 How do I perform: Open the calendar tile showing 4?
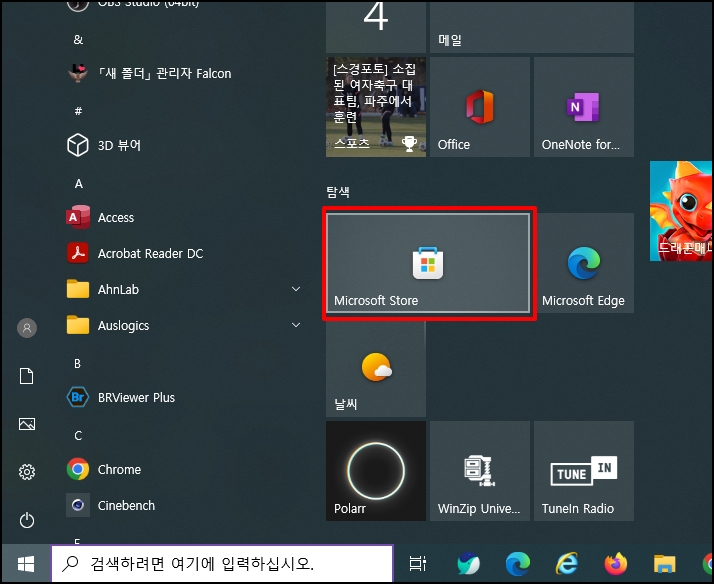click(x=376, y=27)
